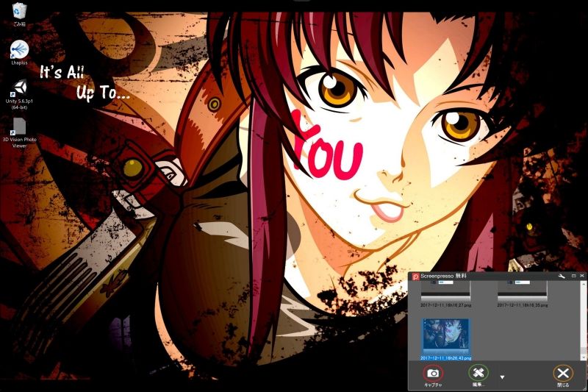Click the Screenpresso logo in the title bar
Screen dimensions: 588x392
click(x=415, y=277)
